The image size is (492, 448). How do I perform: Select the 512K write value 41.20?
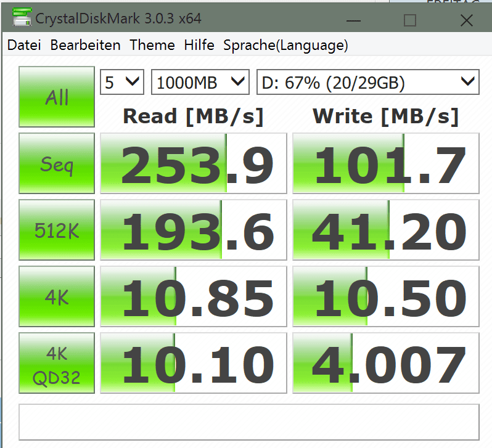point(386,230)
